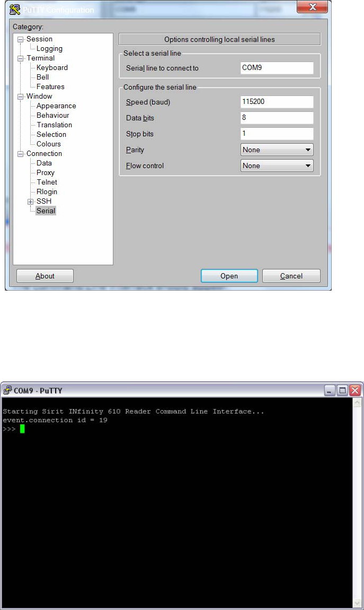Viewport: 364px width, 610px height.
Task: Click the COM9 - PuTTY window icon
Action: 7,390
